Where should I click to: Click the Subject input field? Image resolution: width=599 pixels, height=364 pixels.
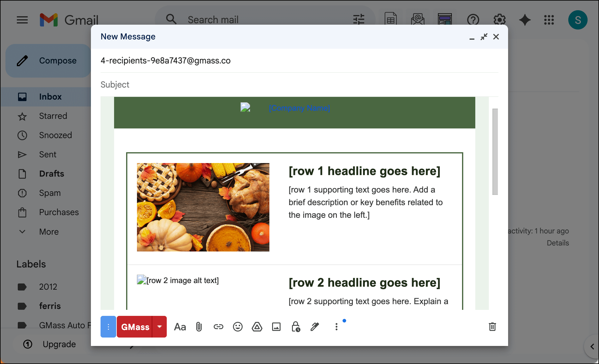tap(298, 85)
